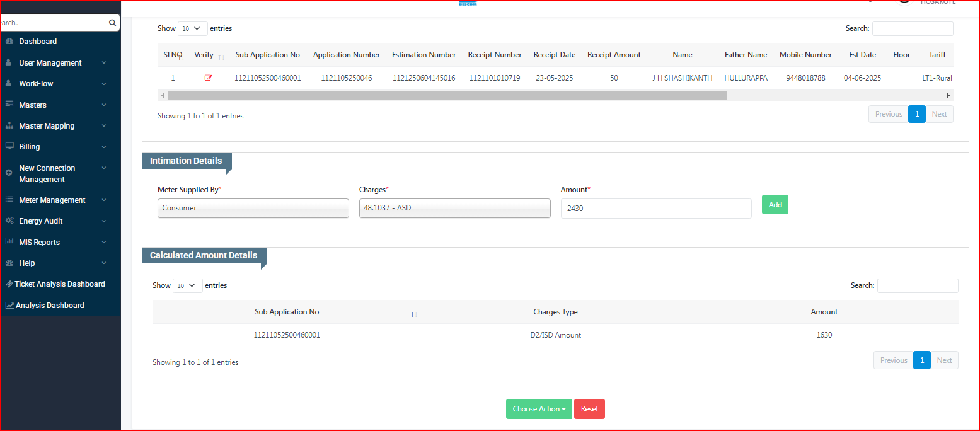Screen dimensions: 980x431
Task: Expand Master Mapping menu chevron
Action: pos(104,126)
